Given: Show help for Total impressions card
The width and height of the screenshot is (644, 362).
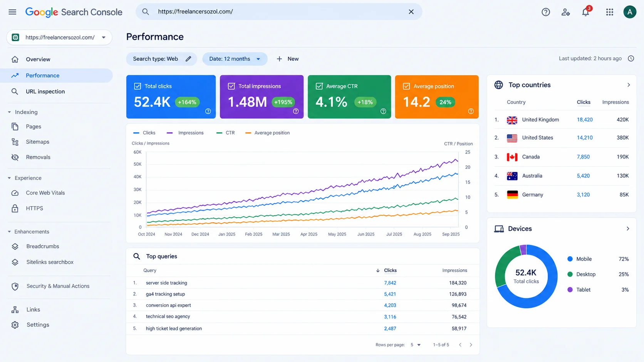Looking at the screenshot, I should click(296, 111).
